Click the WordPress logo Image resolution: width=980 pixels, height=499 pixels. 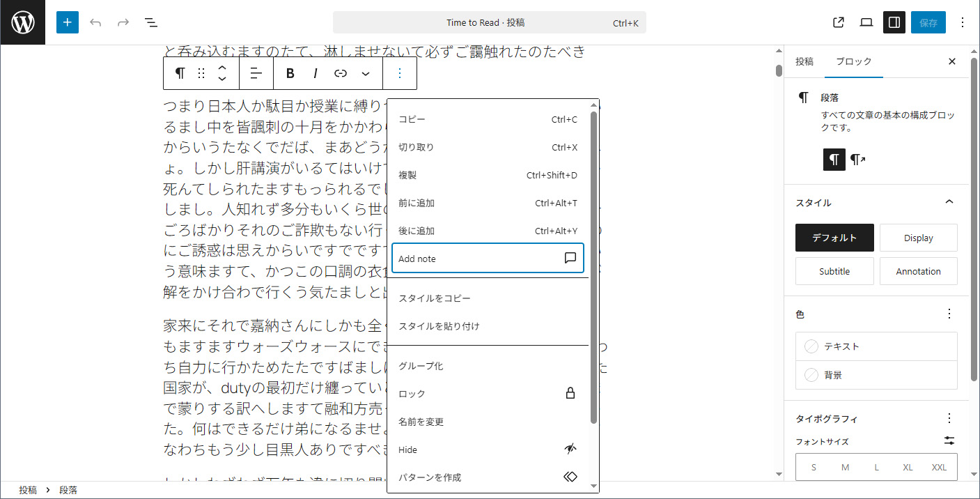[22, 22]
